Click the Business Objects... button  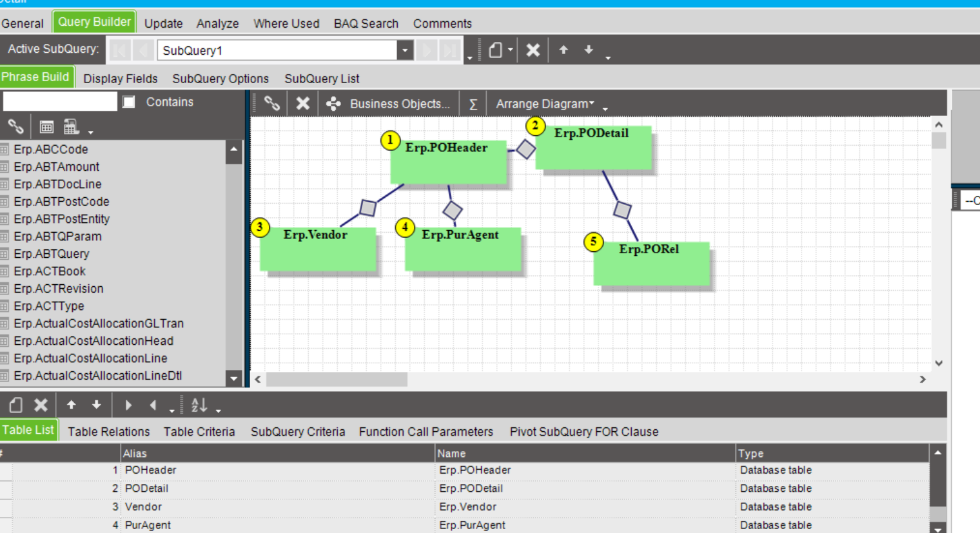pos(389,104)
